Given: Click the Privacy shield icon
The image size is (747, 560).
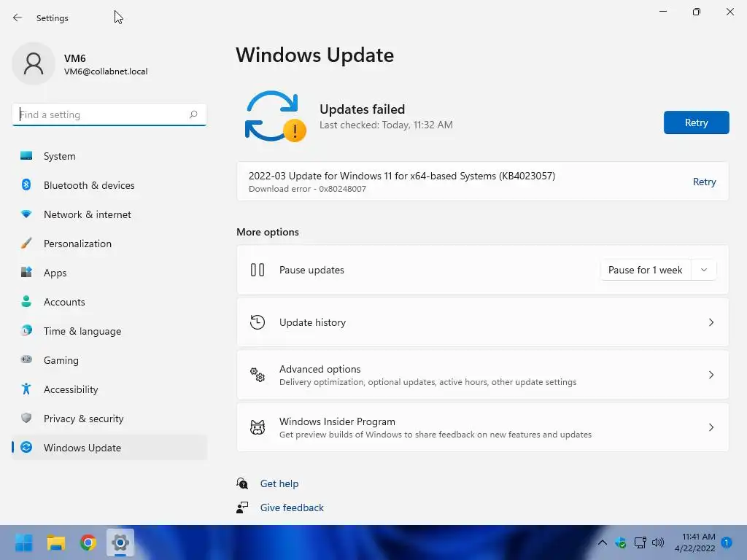Looking at the screenshot, I should [26, 418].
